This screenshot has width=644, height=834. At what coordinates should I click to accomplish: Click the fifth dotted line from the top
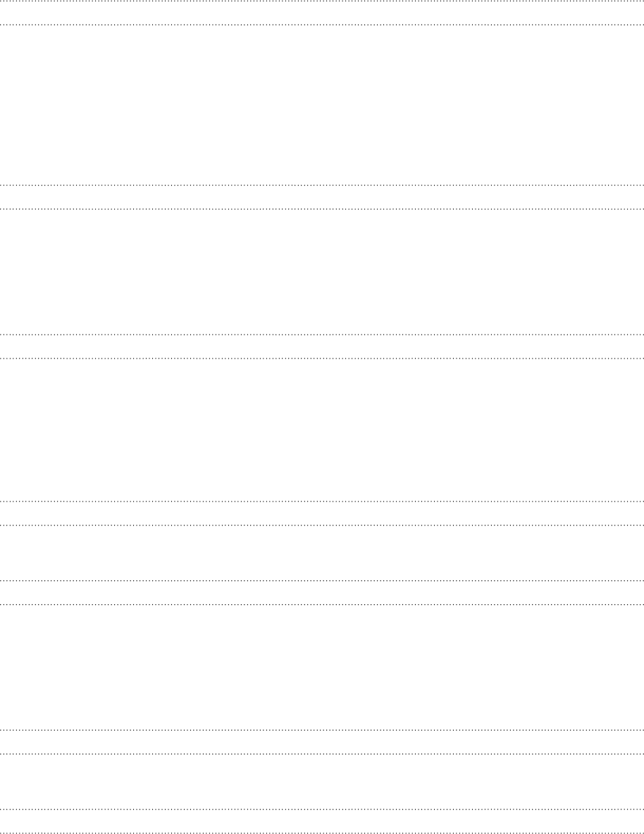[322, 335]
